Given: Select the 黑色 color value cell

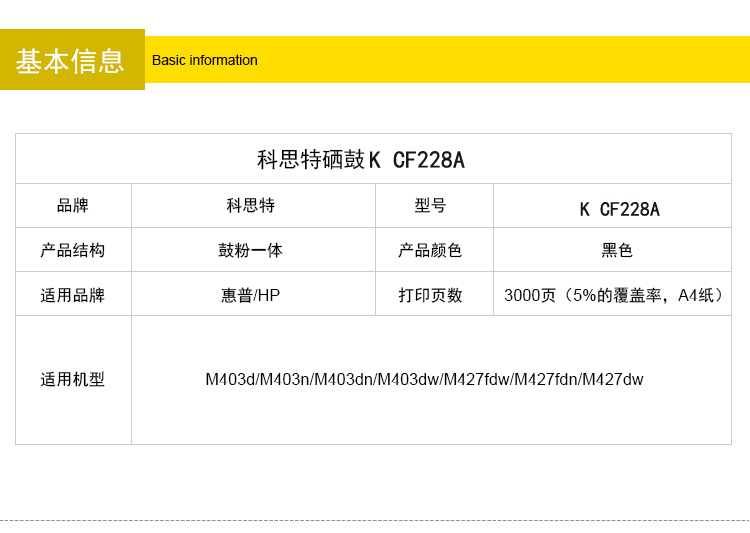Looking at the screenshot, I should 617,250.
